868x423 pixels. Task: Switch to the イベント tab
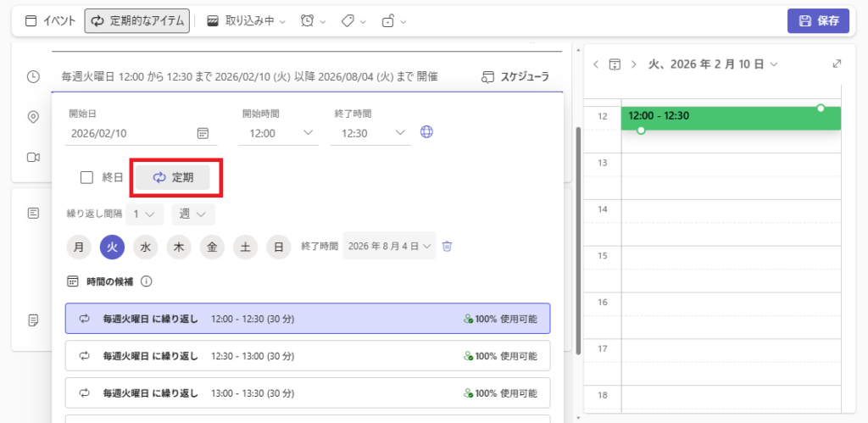click(50, 21)
